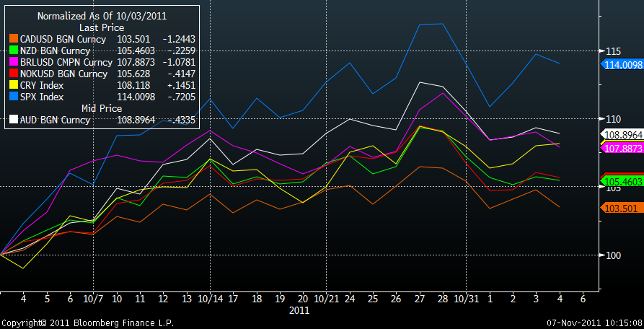Click SPX change value -.7205
644x329 pixels.
[x=181, y=97]
